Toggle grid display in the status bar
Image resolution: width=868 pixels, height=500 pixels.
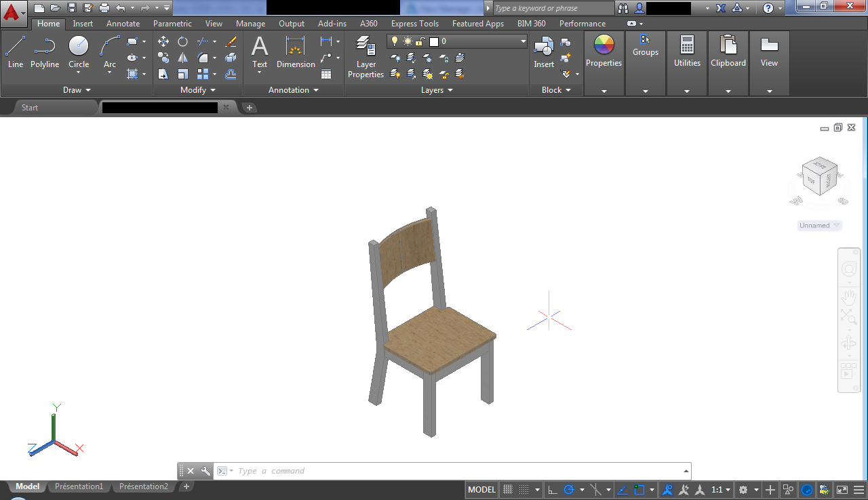pos(507,489)
